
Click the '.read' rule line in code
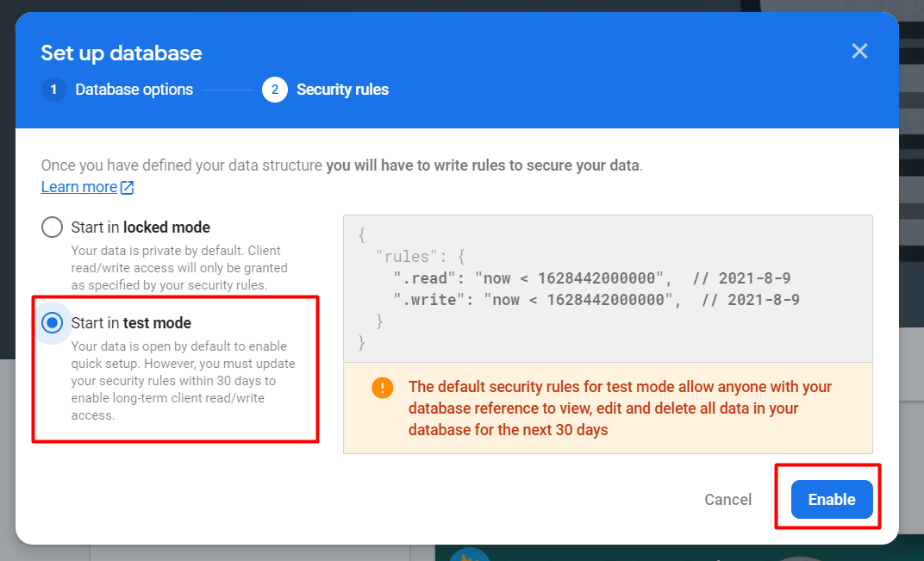(591, 278)
